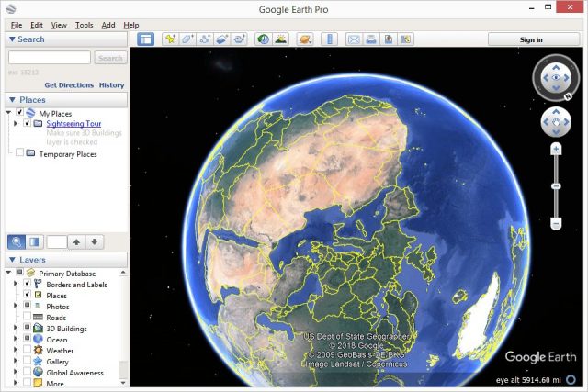Disable the Places layer checkbox
588x392 pixels.
27,294
